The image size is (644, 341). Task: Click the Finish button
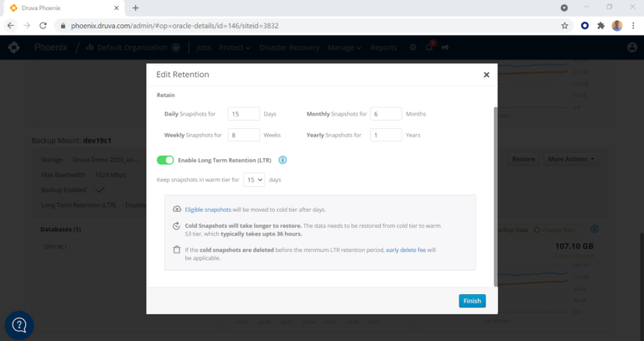471,301
